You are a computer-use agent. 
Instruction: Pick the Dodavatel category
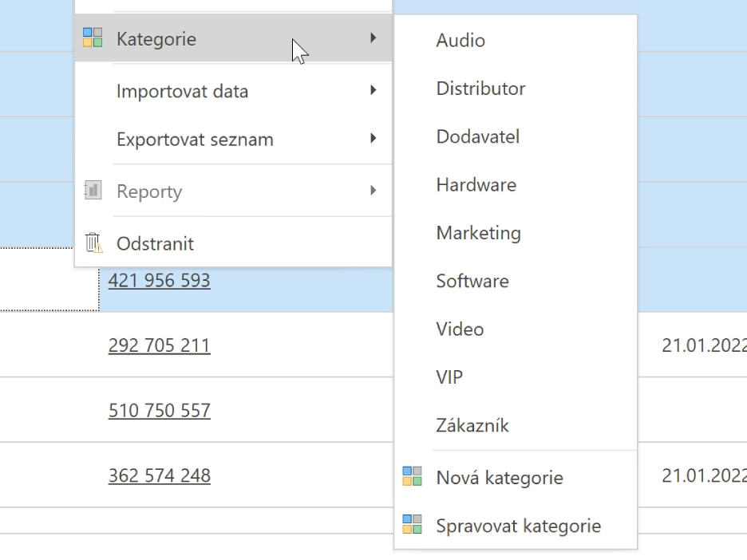coord(516,136)
